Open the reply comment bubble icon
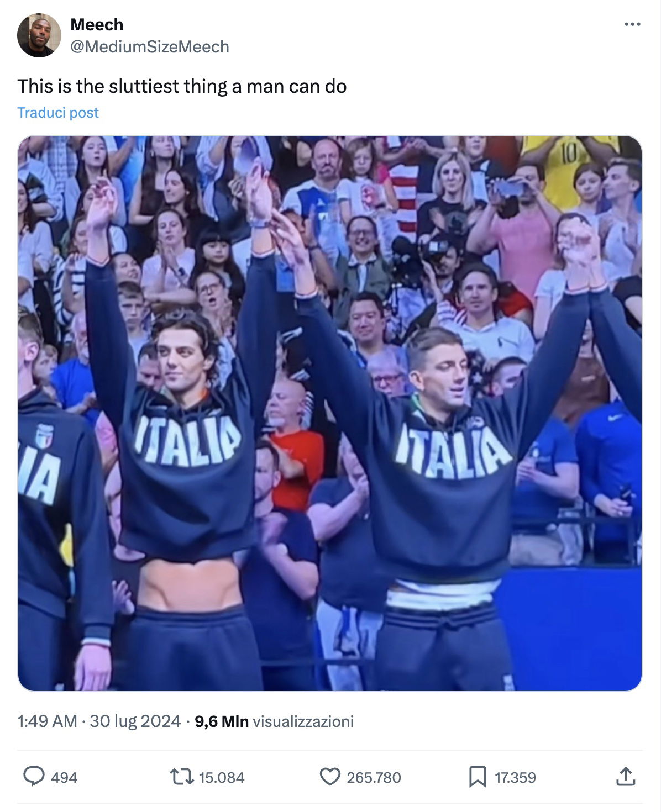The image size is (661, 812). [x=34, y=777]
